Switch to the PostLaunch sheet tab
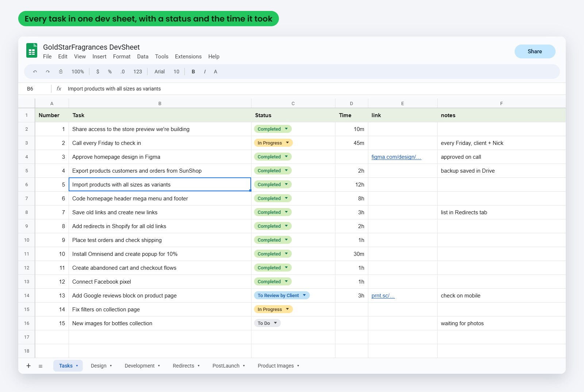Image resolution: width=584 pixels, height=392 pixels. tap(228, 366)
